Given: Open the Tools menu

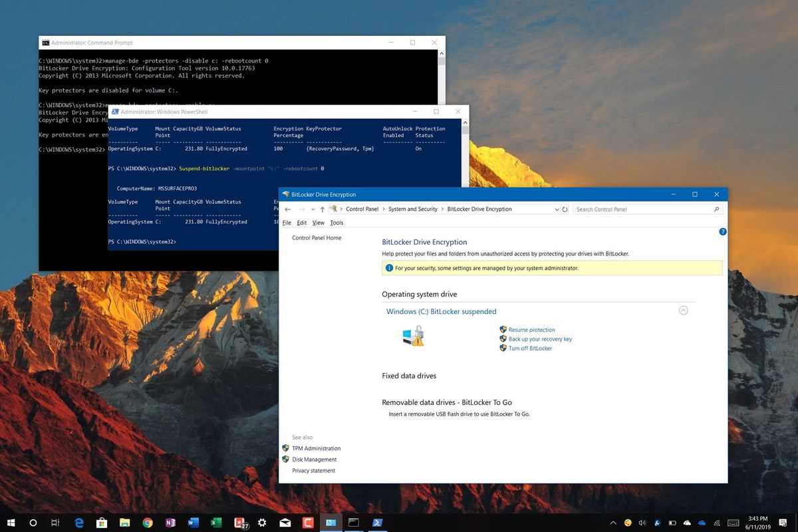Looking at the screenshot, I should tap(336, 222).
